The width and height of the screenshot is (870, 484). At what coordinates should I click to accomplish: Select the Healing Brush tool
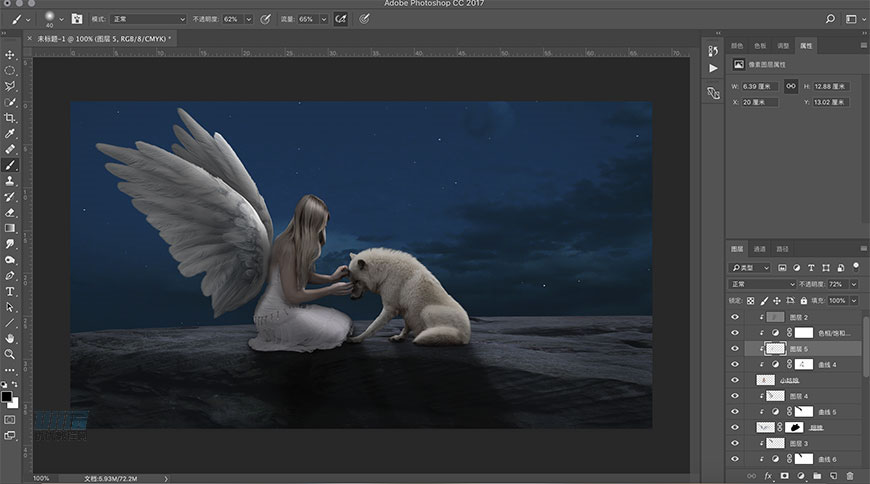[x=10, y=149]
